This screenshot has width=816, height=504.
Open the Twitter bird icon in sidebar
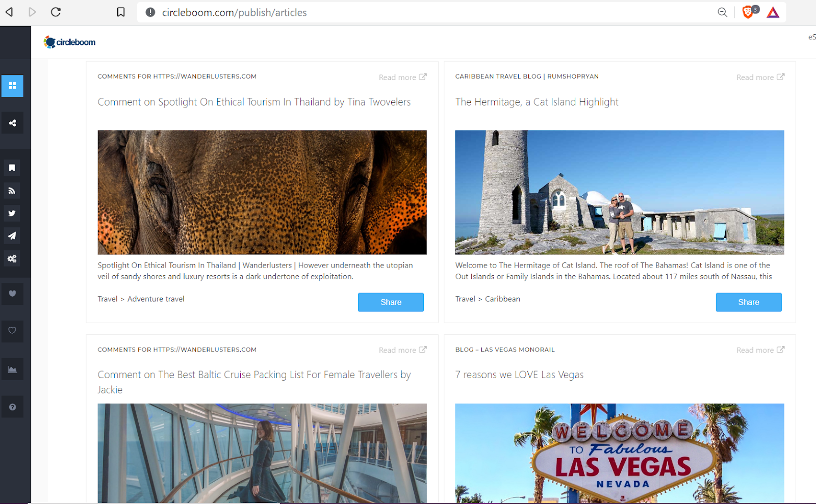pos(12,214)
